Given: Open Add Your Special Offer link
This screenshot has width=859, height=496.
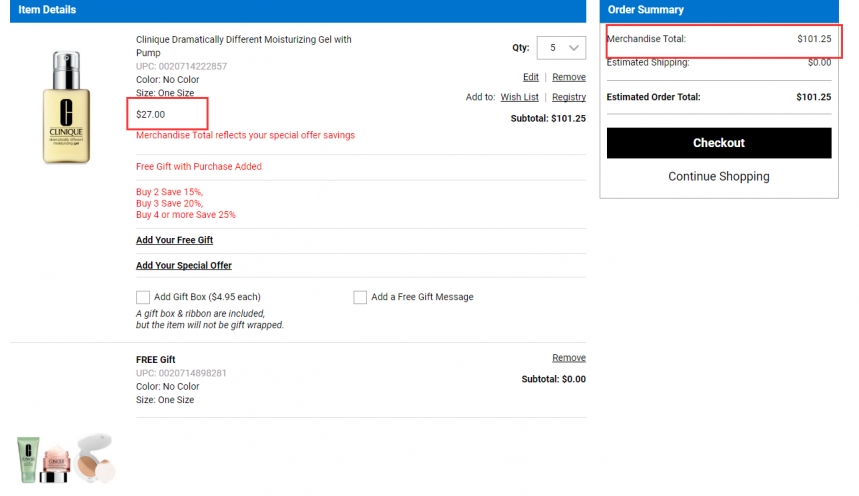Looking at the screenshot, I should click(x=184, y=265).
